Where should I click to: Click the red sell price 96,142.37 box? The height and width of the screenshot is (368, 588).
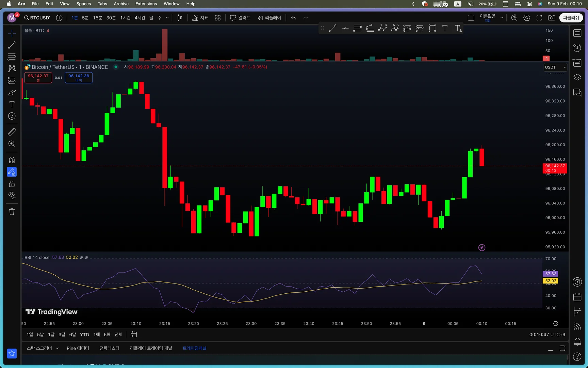click(38, 78)
